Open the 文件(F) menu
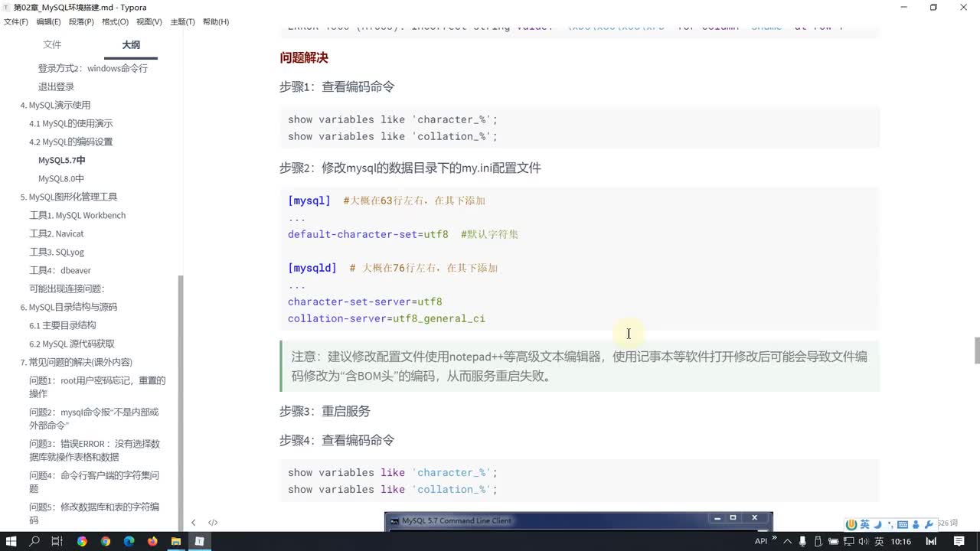 [x=16, y=21]
